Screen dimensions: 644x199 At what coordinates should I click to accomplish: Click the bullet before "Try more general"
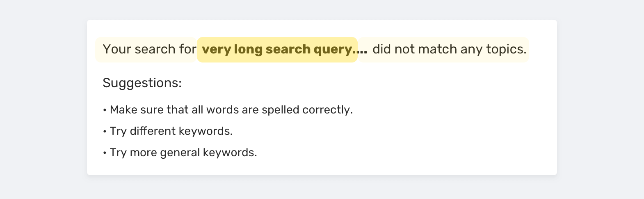(x=105, y=153)
